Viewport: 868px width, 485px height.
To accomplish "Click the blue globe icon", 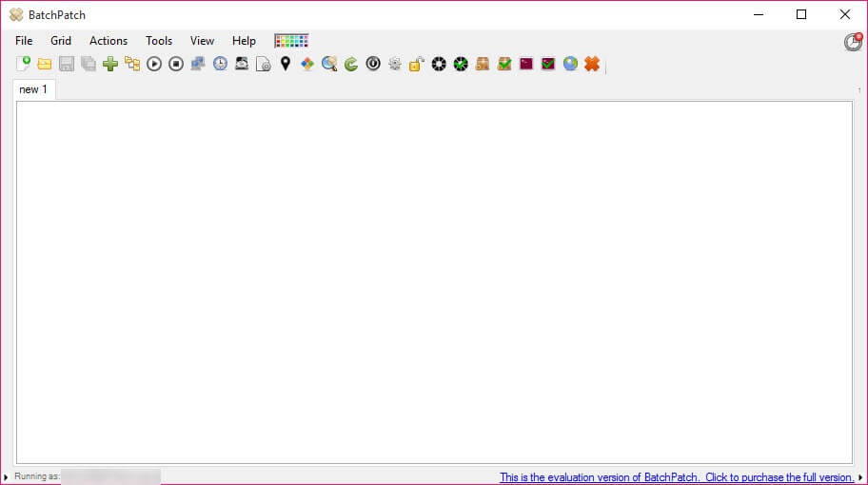I will 571,64.
